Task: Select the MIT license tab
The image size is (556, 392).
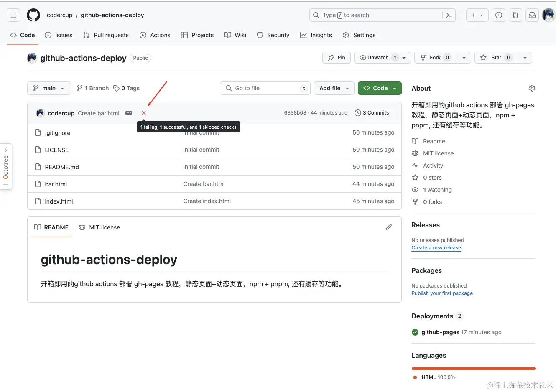Action: (x=99, y=227)
